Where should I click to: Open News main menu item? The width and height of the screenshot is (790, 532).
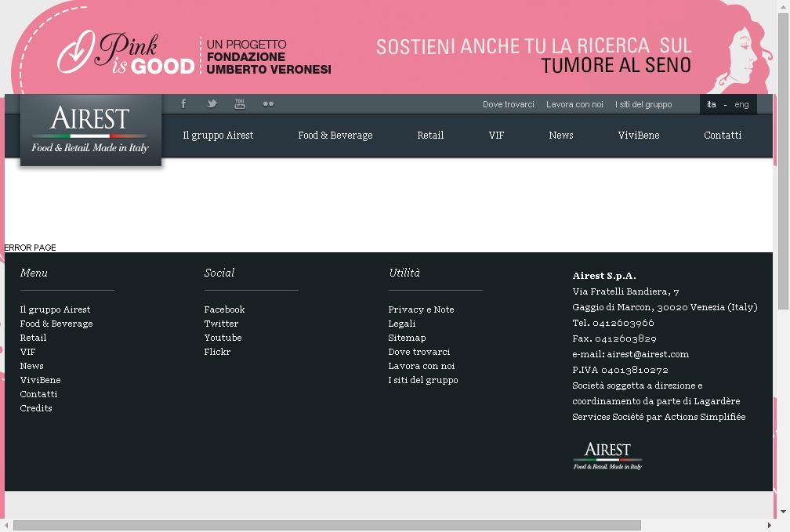[561, 135]
